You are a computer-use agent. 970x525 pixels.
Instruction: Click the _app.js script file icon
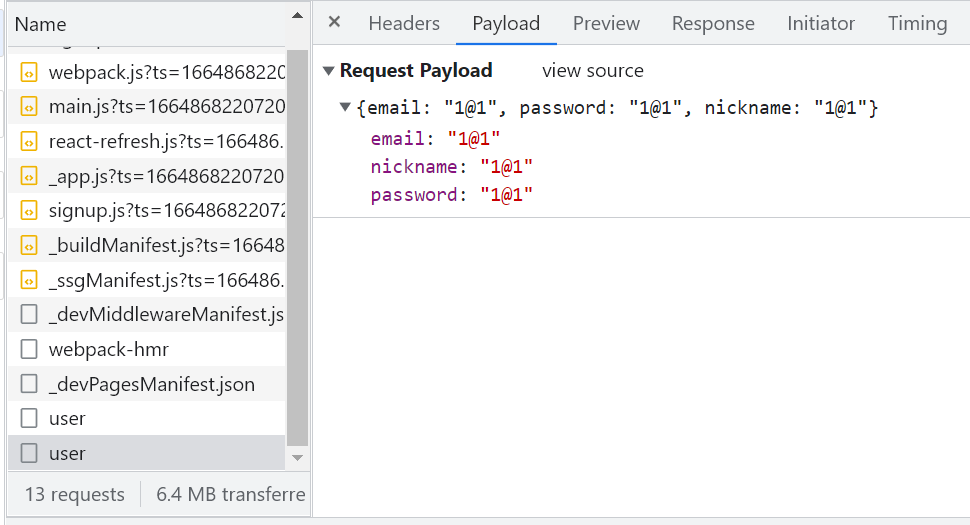click(x=30, y=176)
